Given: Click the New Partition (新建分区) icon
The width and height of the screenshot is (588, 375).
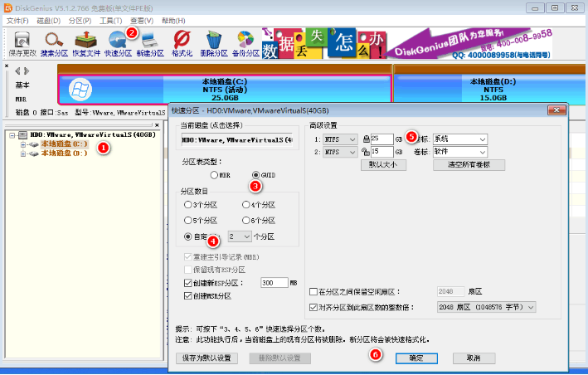Looking at the screenshot, I should point(150,44).
